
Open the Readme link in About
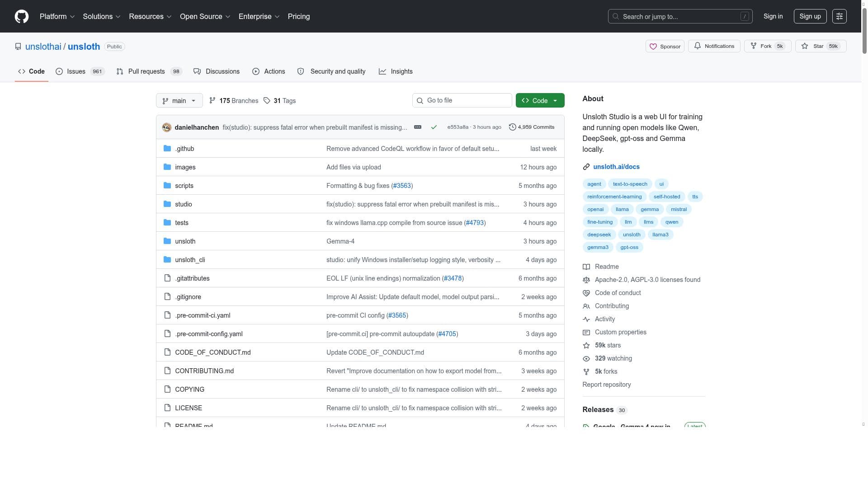[601, 267]
